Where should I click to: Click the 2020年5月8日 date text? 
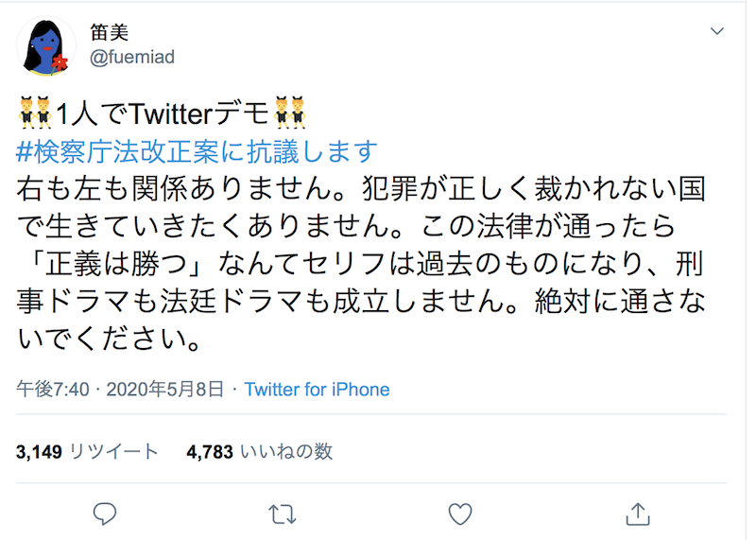coord(166,390)
